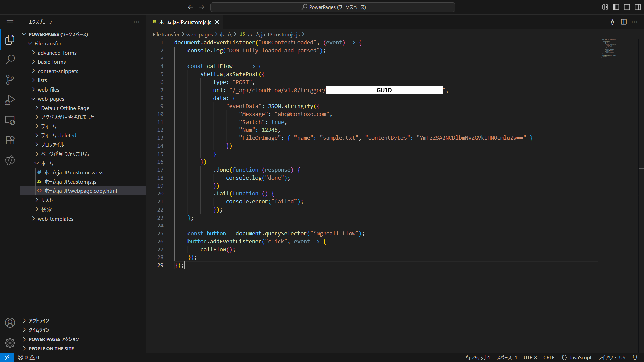The image size is (644, 362).
Task: Select the ホーム.ja-JP.customjs.js editor tab
Action: [185, 22]
